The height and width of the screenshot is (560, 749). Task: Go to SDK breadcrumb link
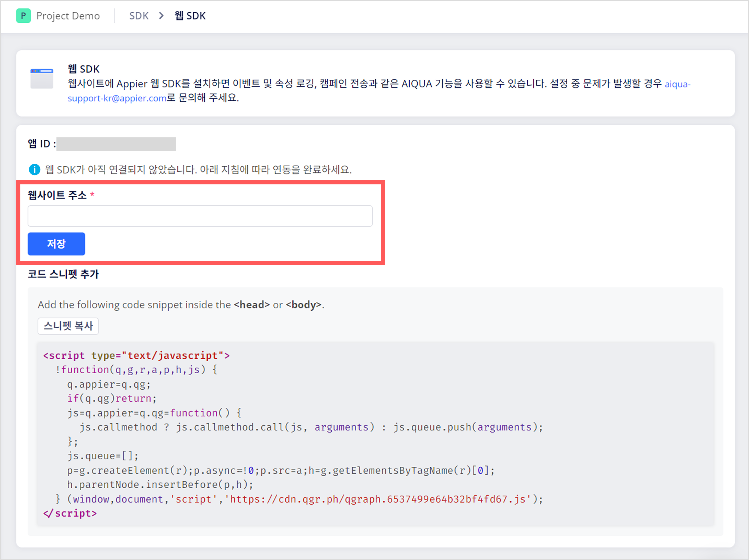139,16
